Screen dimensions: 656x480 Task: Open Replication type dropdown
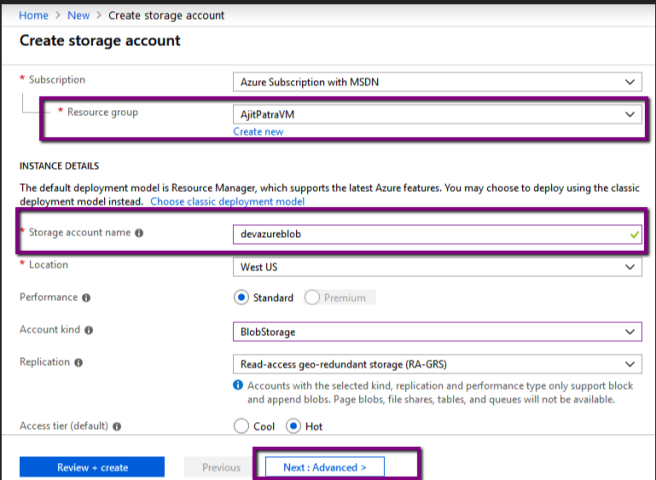[x=435, y=363]
